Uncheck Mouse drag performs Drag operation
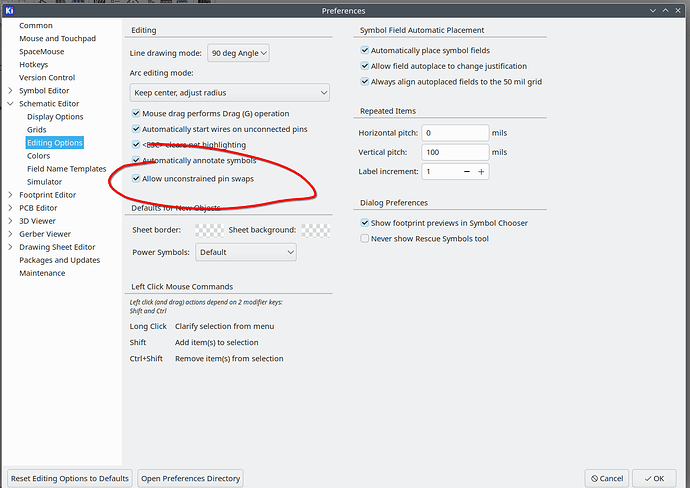 (x=137, y=114)
